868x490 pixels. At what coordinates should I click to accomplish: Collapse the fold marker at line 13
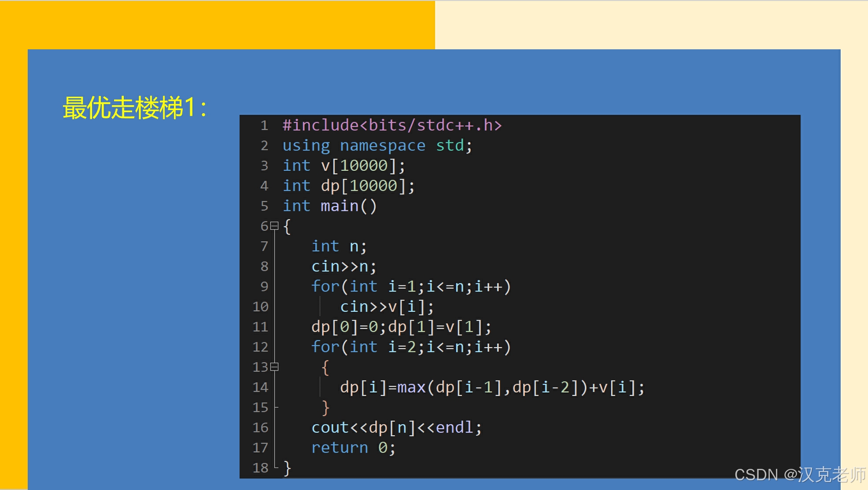(x=274, y=367)
